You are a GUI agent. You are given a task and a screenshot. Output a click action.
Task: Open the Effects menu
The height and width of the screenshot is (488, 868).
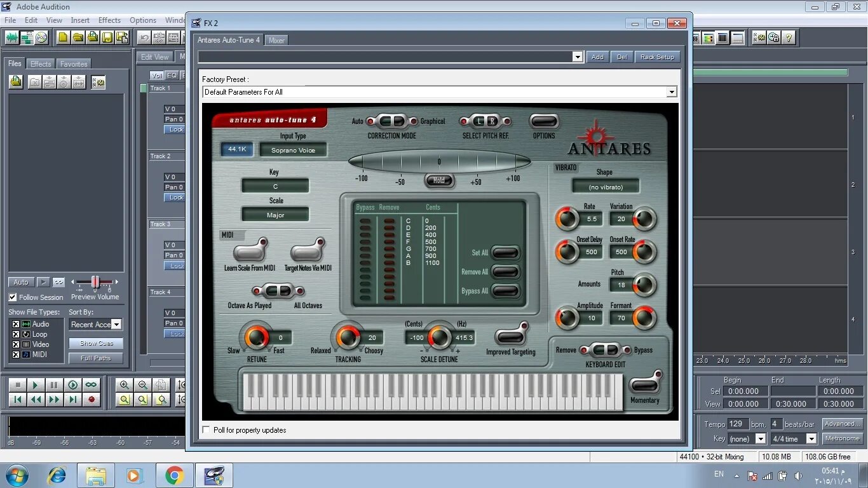click(x=109, y=20)
